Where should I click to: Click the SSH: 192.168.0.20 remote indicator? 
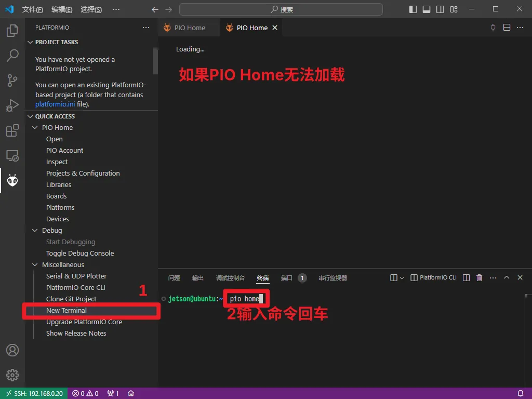click(34, 393)
